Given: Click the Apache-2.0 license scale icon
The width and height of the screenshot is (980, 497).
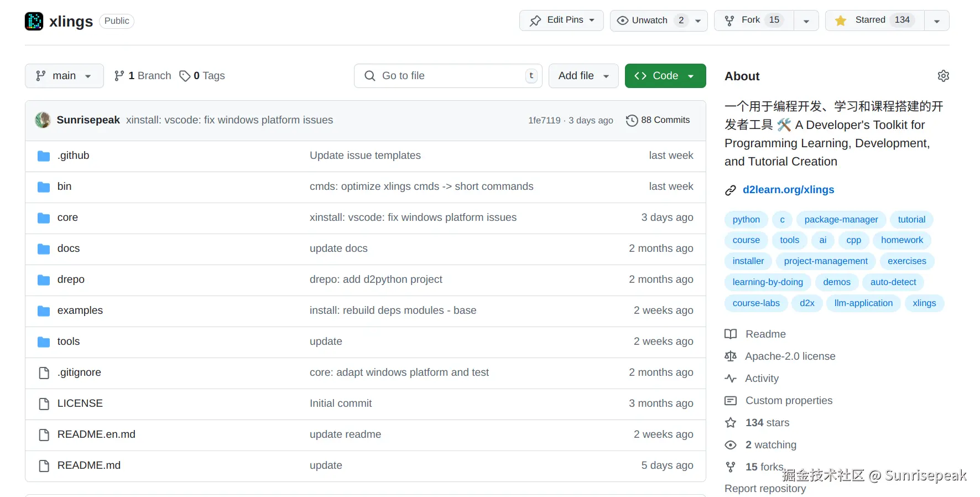Looking at the screenshot, I should point(731,356).
